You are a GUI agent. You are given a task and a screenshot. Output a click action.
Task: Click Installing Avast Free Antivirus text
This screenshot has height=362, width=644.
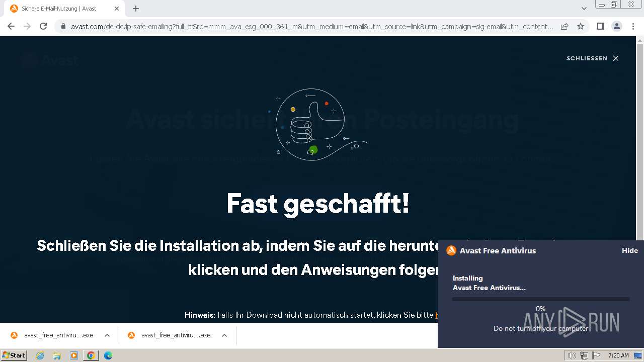(x=489, y=283)
